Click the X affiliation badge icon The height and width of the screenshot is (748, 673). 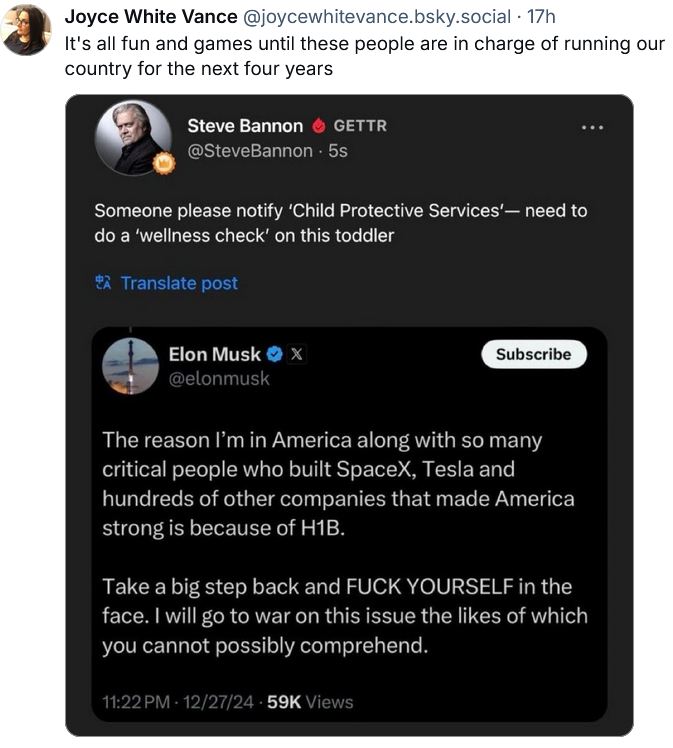coord(296,354)
